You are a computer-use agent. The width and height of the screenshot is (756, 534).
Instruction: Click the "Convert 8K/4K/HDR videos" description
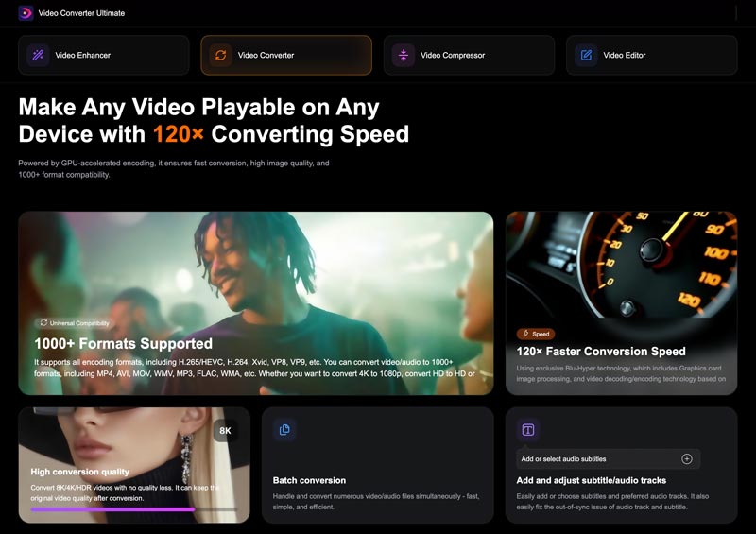pos(125,492)
